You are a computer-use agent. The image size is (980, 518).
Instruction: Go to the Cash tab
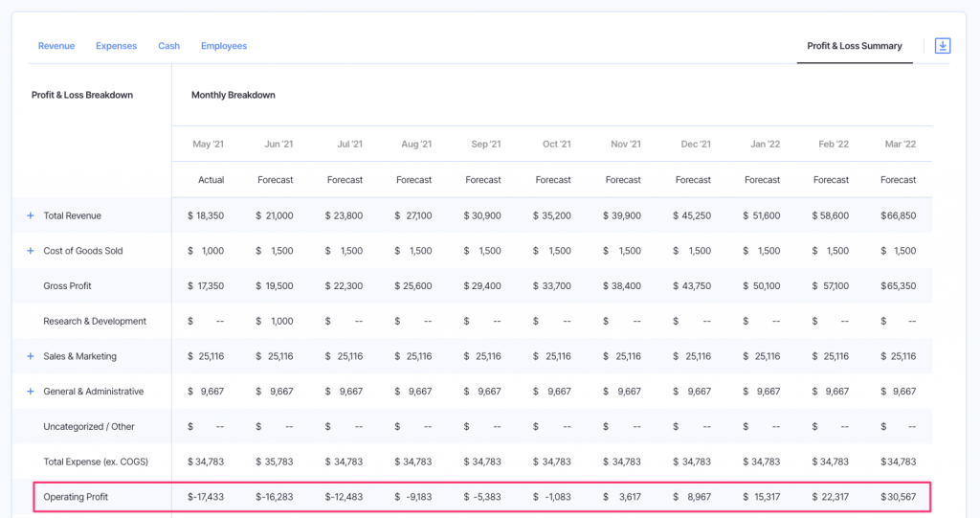click(x=168, y=46)
